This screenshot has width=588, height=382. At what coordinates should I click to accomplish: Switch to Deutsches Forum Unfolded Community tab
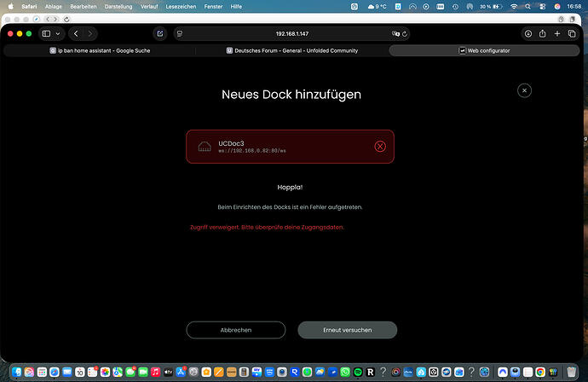pos(292,50)
